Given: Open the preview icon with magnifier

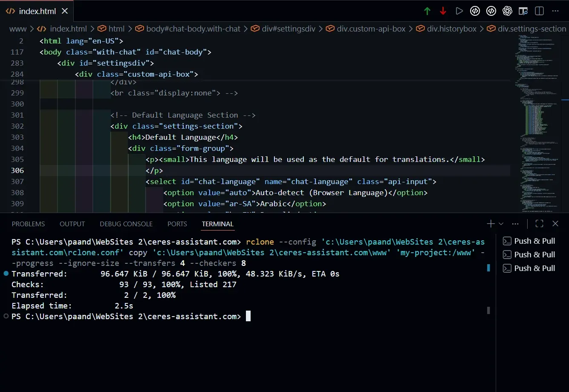Looking at the screenshot, I should point(523,11).
